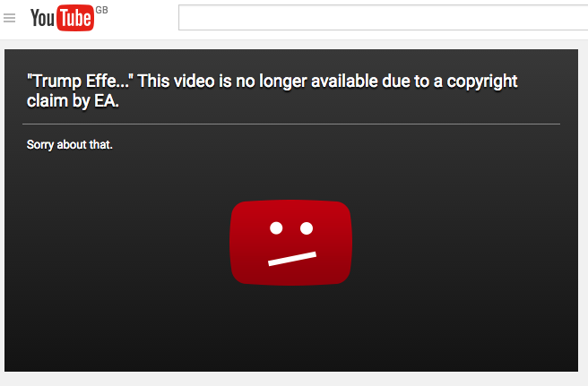Click the word "Sorry" below the divider

[40, 145]
